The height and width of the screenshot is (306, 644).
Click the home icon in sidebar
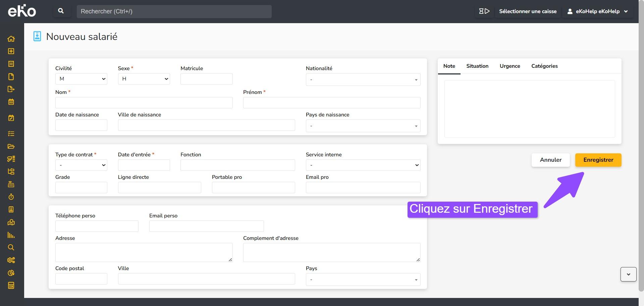(11, 39)
